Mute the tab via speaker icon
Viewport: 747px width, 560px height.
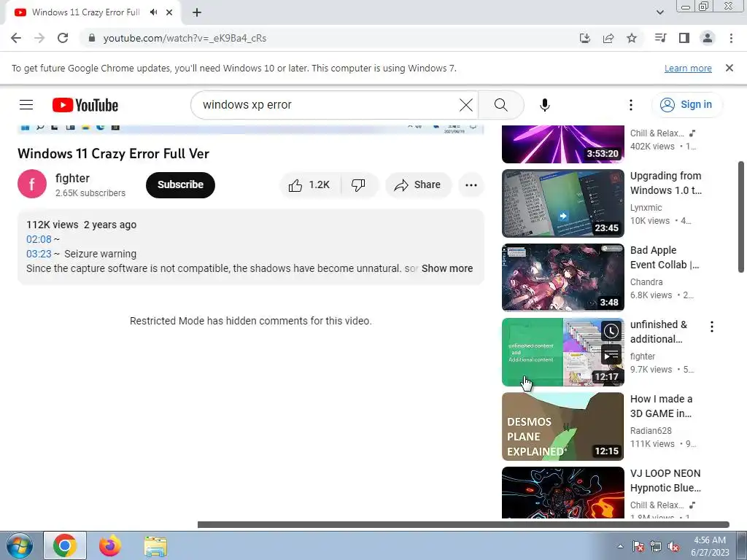[x=153, y=12]
